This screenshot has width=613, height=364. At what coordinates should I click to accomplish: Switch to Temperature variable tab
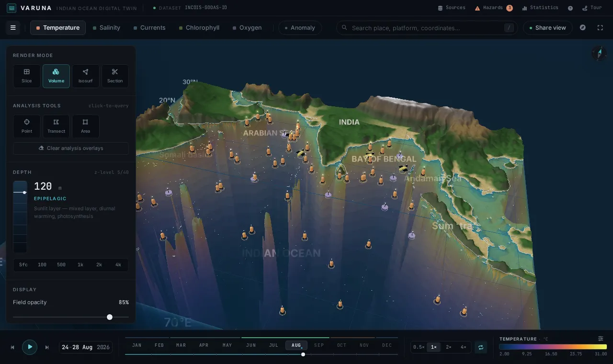click(58, 28)
